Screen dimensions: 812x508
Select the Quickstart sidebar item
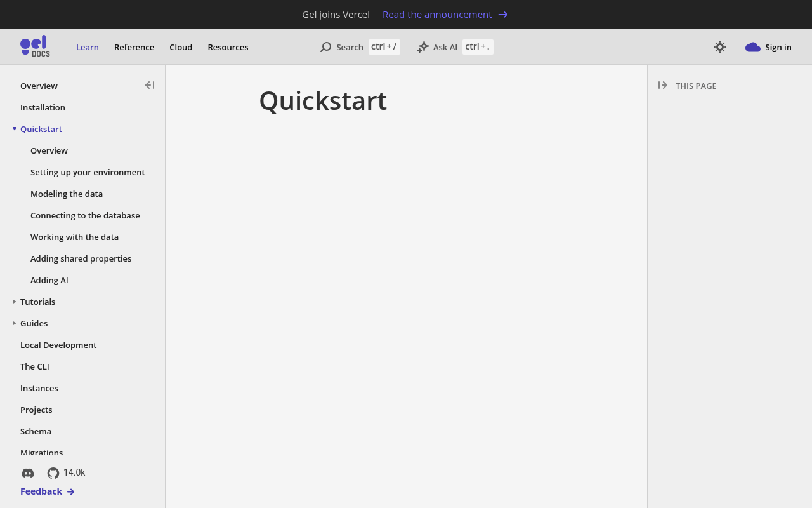click(41, 129)
